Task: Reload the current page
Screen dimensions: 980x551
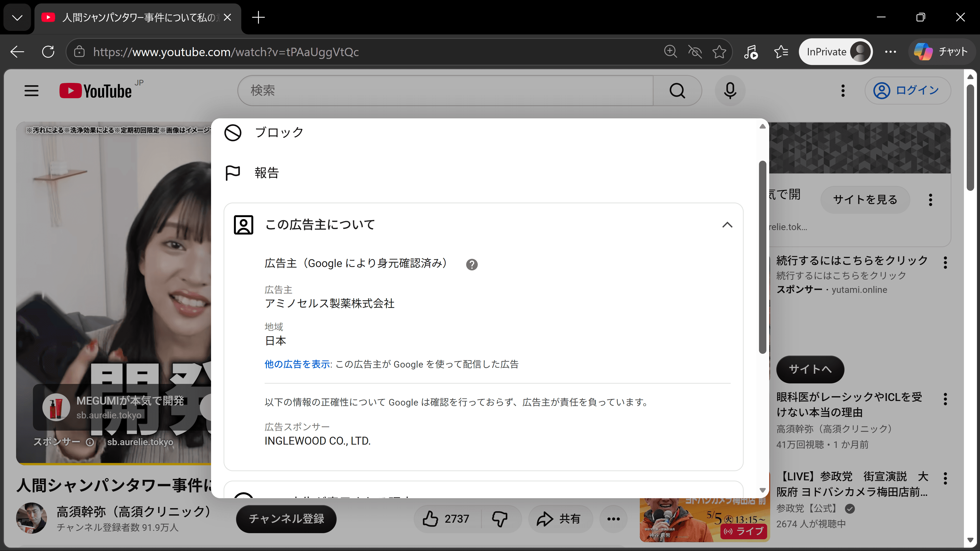Action: (x=48, y=52)
